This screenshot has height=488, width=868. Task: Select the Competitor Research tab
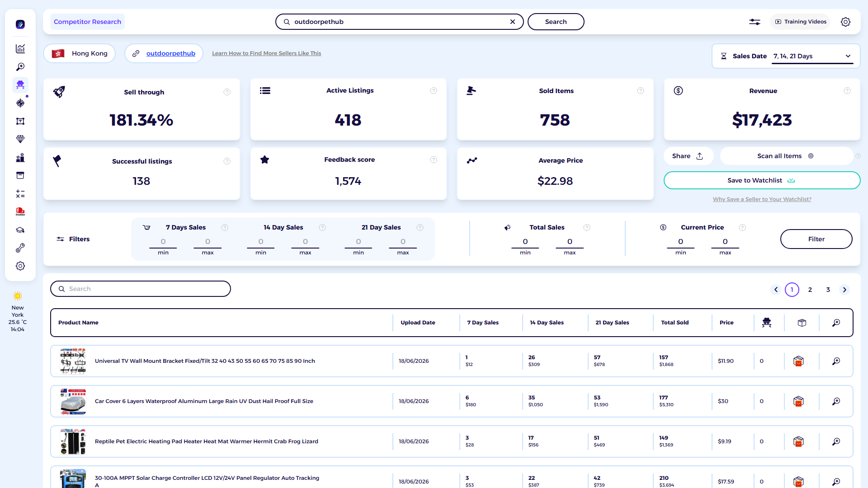pos(87,22)
